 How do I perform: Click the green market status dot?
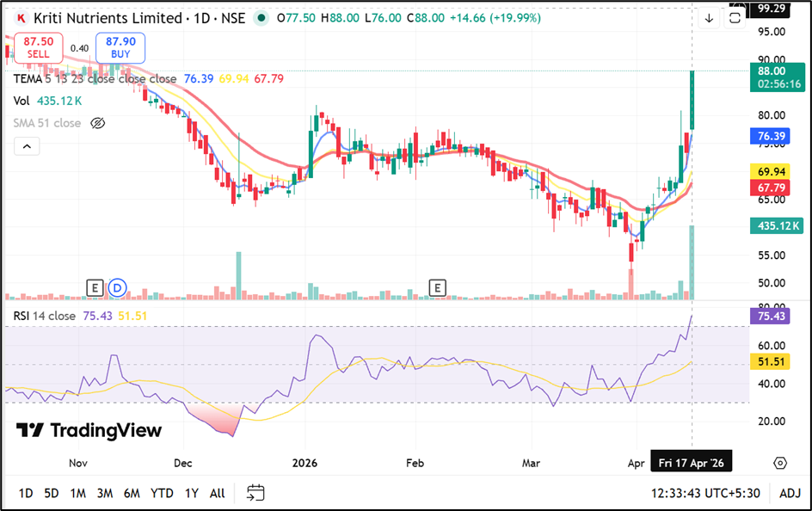261,18
